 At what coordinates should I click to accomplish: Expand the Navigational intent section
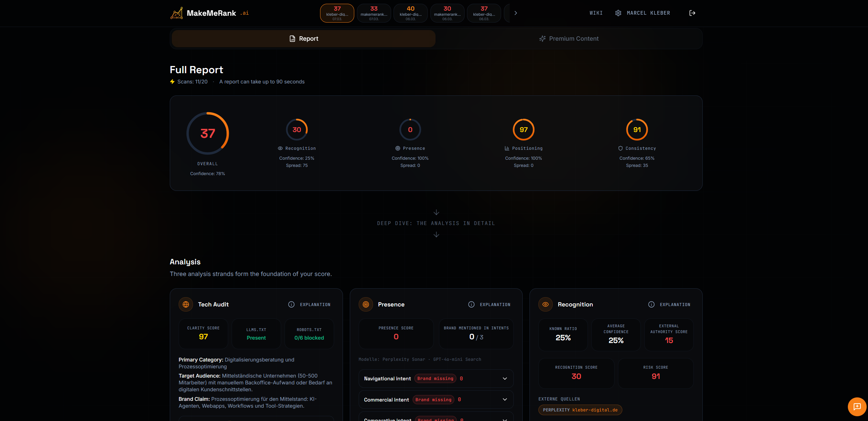pos(505,378)
